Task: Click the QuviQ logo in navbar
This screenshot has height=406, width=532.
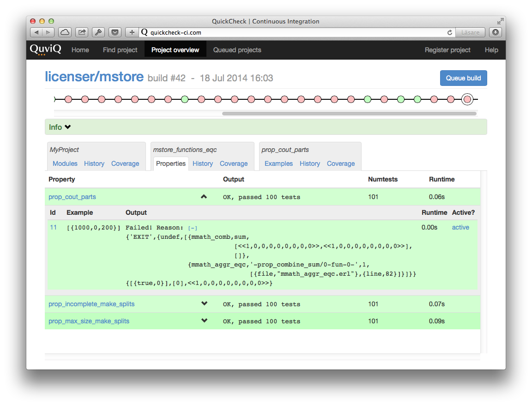Action: tap(45, 50)
